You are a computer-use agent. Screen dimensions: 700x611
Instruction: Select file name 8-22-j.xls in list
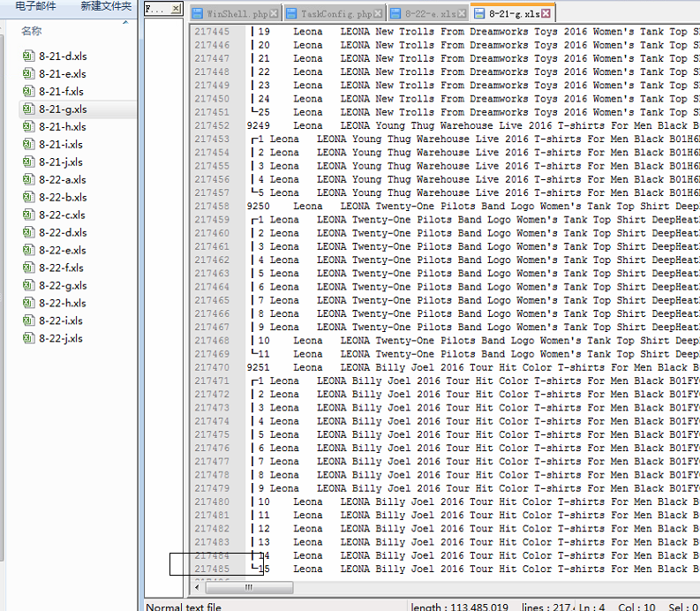pos(61,338)
